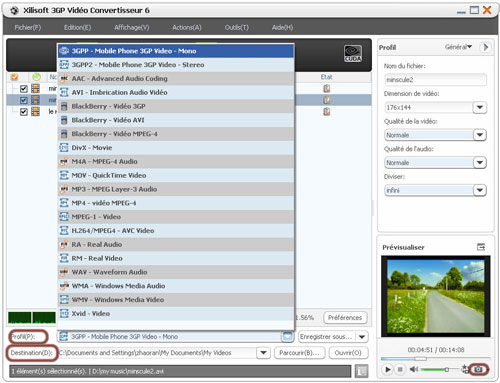Open the Aide(H) menu
The height and width of the screenshot is (383, 500).
[x=282, y=27]
